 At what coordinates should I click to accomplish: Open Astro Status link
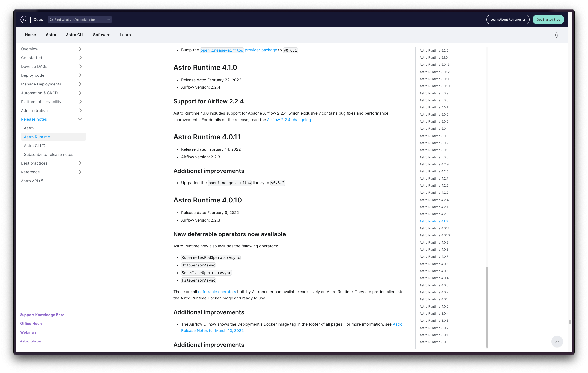[x=31, y=341]
